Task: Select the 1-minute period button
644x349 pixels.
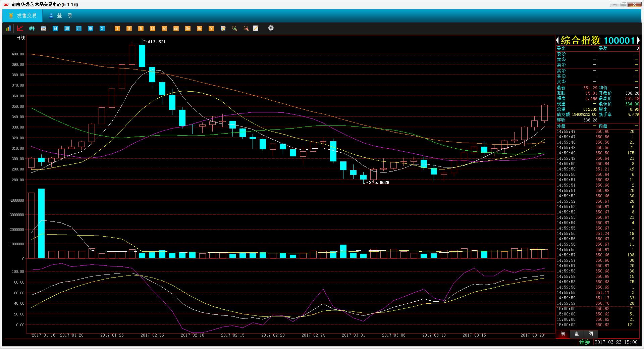Action: click(x=117, y=29)
